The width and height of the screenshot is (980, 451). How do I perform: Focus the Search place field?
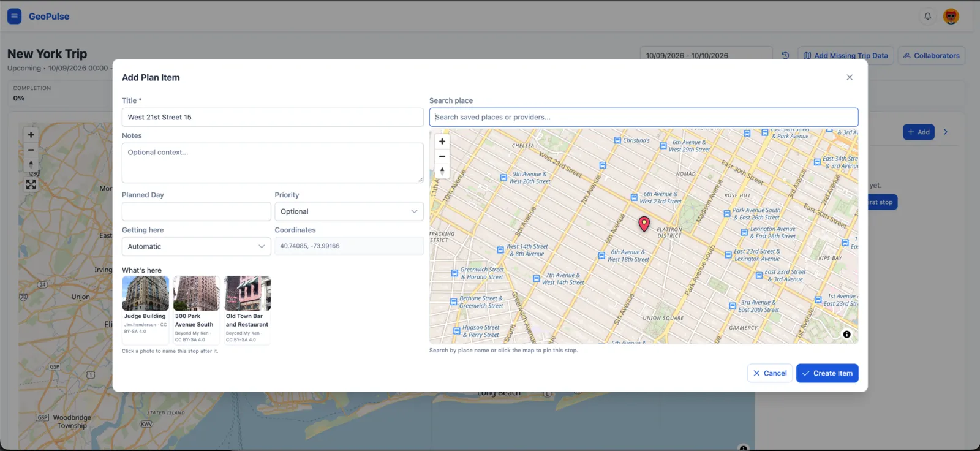(x=644, y=117)
